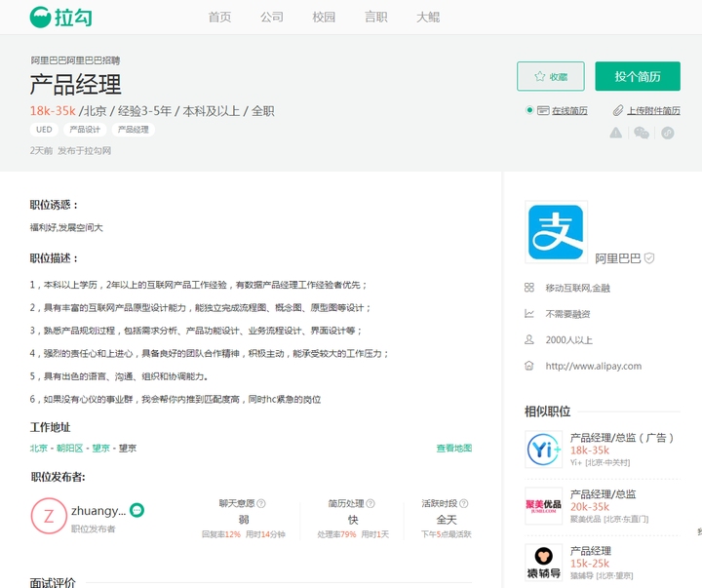Go to the 首页 nav item
The height and width of the screenshot is (588, 702).
[219, 17]
